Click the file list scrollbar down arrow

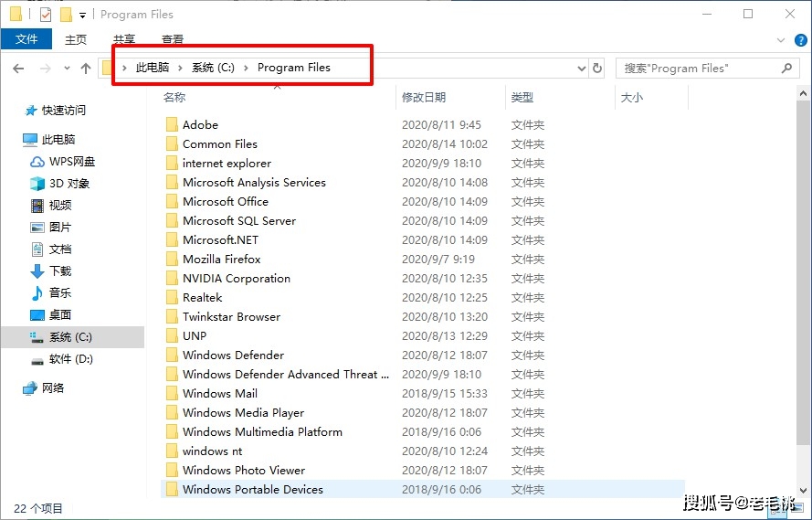click(803, 490)
